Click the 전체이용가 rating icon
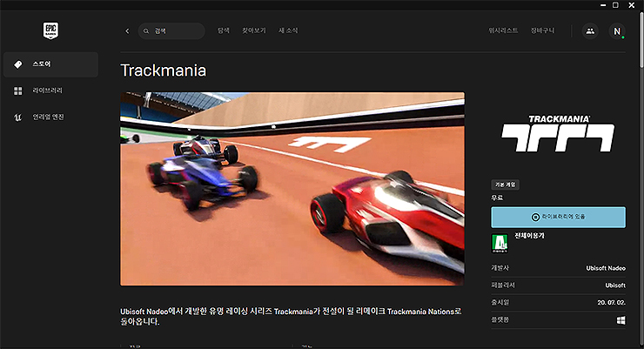The image size is (644, 349). pyautogui.click(x=500, y=244)
